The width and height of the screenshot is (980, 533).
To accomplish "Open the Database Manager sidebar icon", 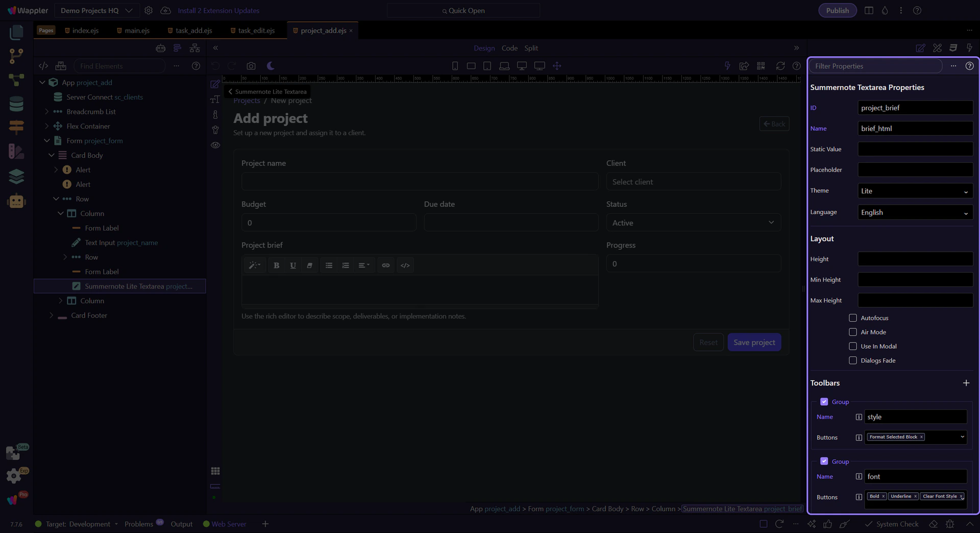I will tap(16, 104).
